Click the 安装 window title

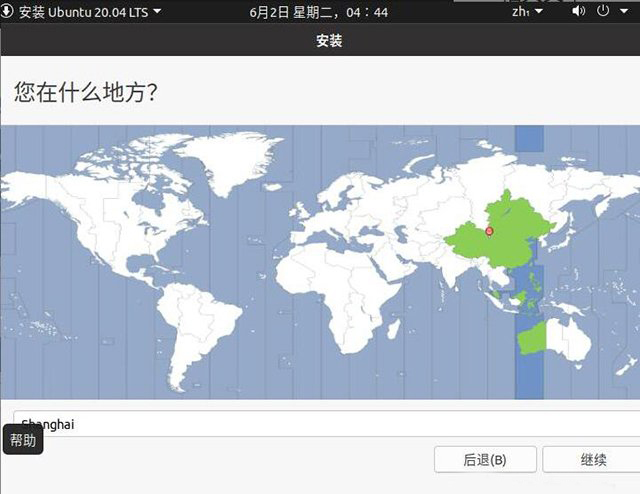coord(329,40)
